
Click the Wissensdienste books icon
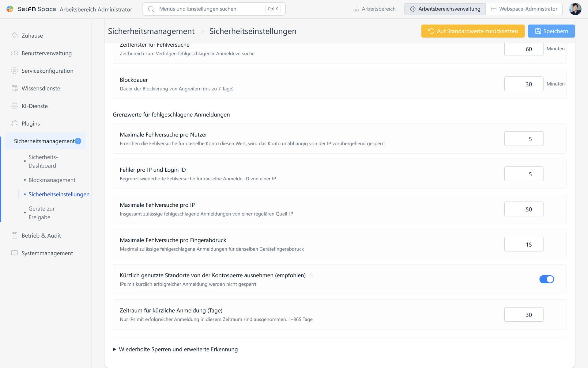pyautogui.click(x=14, y=88)
